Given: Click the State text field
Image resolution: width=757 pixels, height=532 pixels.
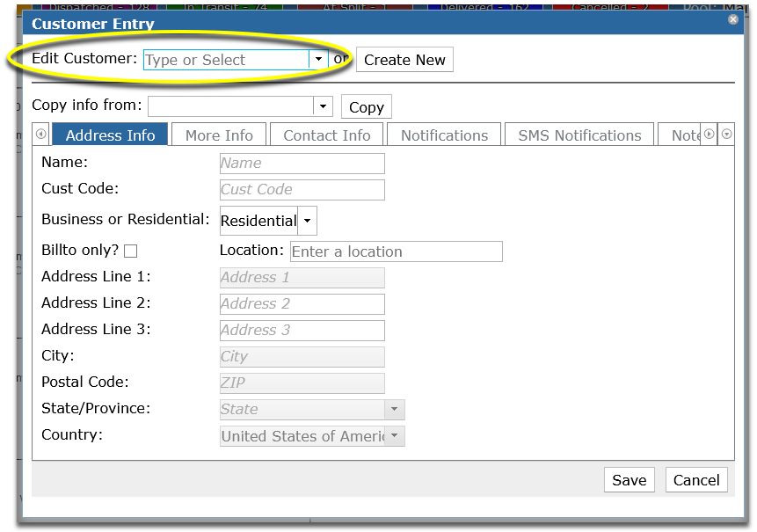Looking at the screenshot, I should tap(302, 410).
